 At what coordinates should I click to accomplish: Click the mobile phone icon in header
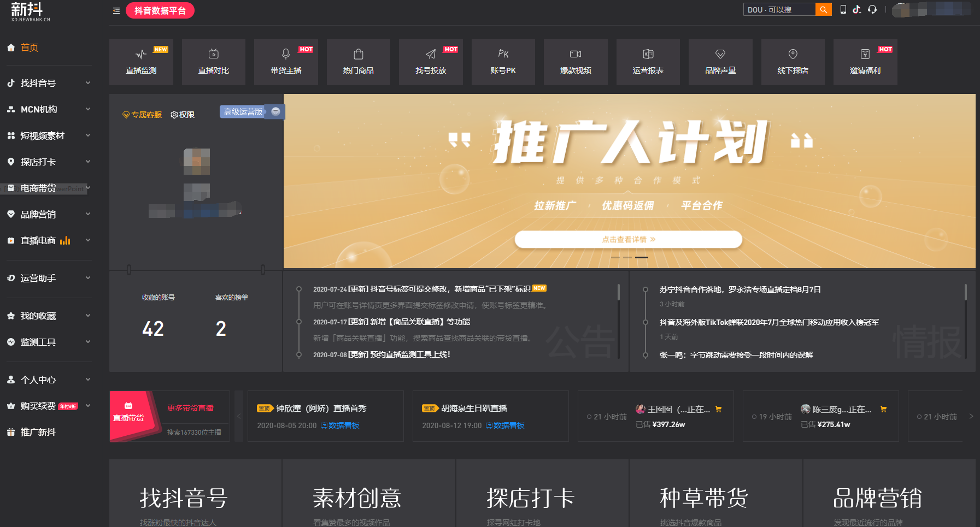point(843,9)
